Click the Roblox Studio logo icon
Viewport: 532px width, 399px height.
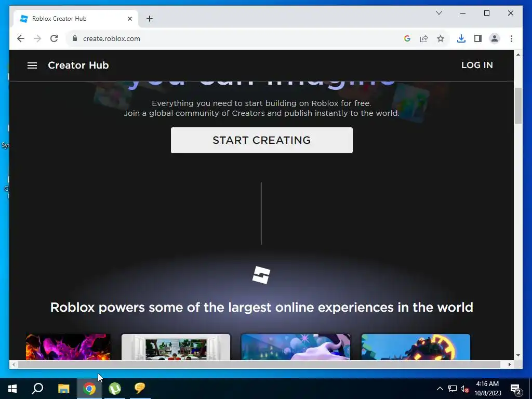coord(261,275)
